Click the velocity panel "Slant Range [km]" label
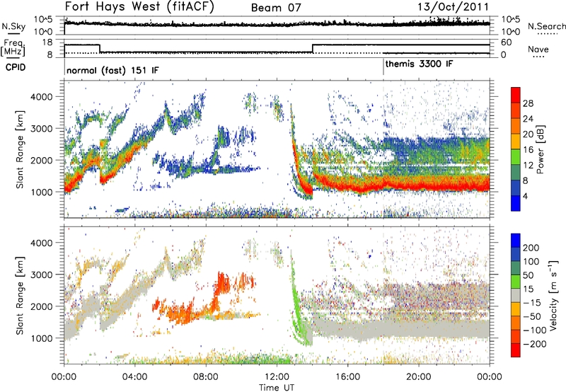 point(20,296)
